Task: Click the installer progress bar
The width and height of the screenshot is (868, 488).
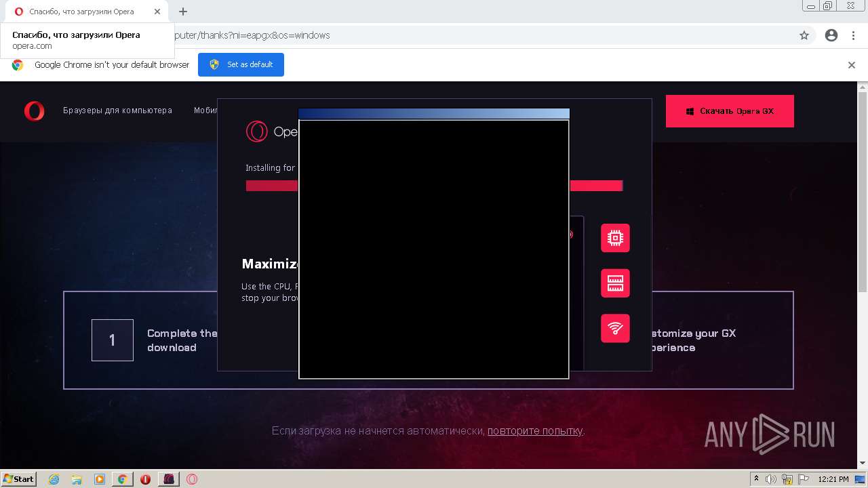Action: pyautogui.click(x=434, y=186)
